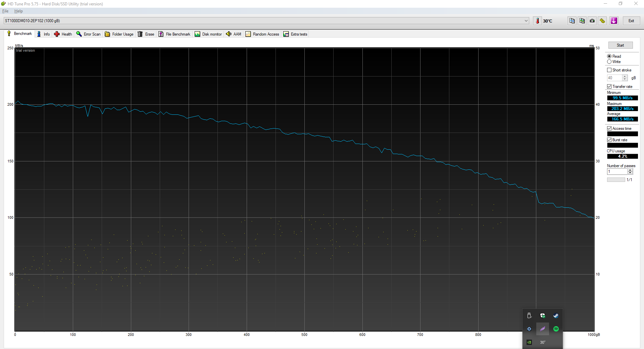The height and width of the screenshot is (349, 644).
Task: Toggle the Burst rate checkbox
Action: (x=609, y=140)
